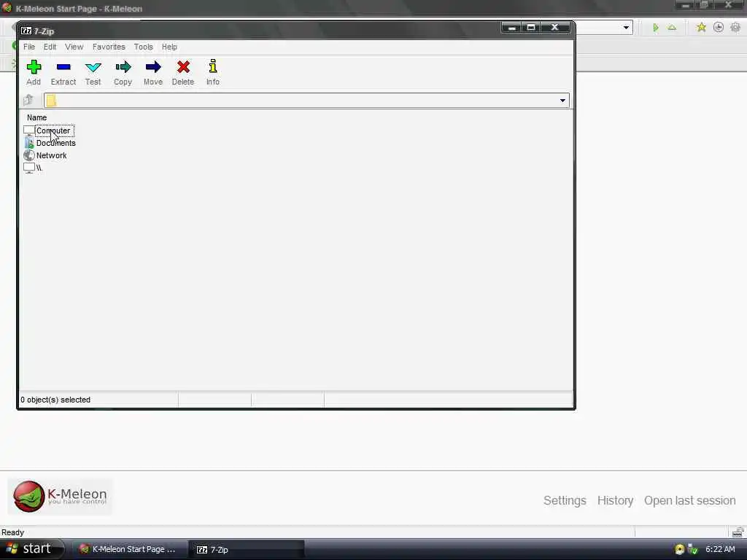Click the K-Meleon logo on start page
The width and height of the screenshot is (747, 560).
click(x=60, y=497)
